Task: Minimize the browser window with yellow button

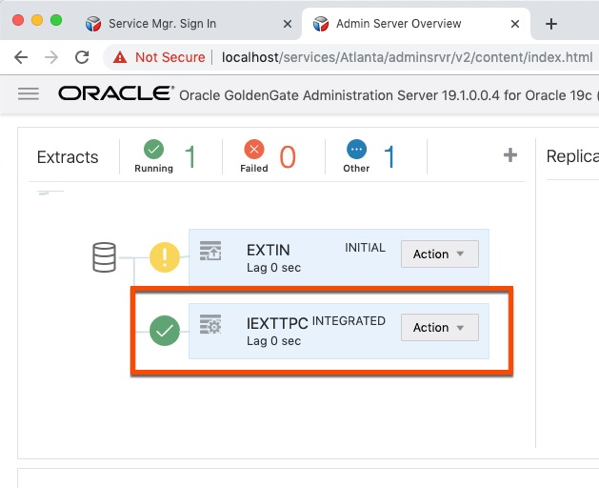Action: [37, 20]
